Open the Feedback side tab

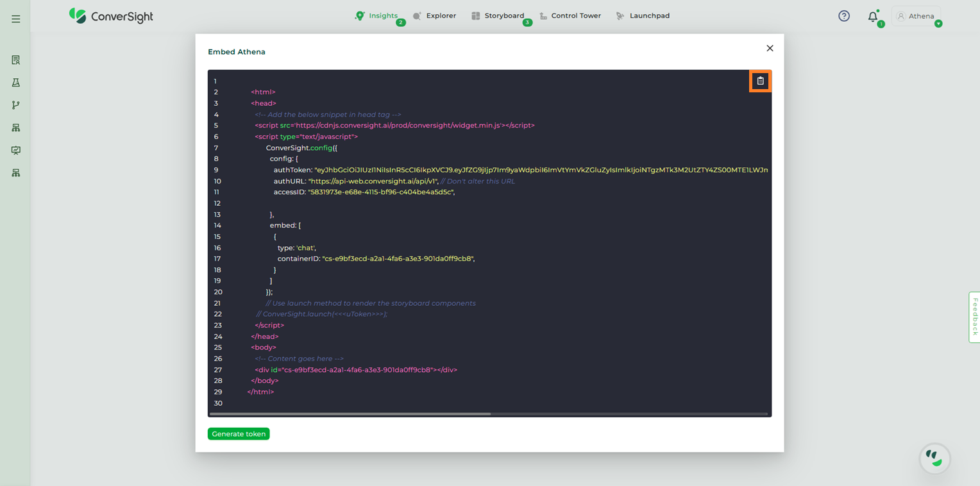click(974, 317)
